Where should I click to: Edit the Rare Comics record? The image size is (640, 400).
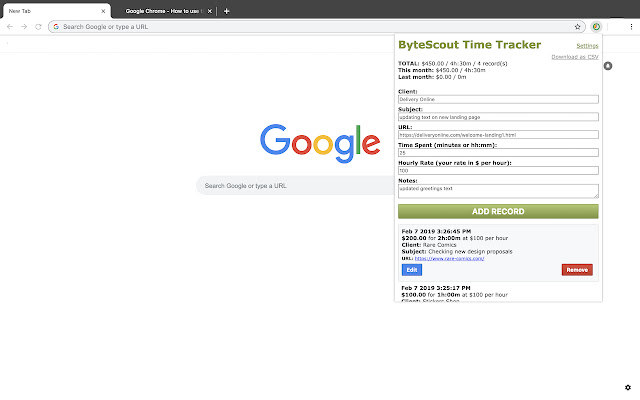pos(412,270)
